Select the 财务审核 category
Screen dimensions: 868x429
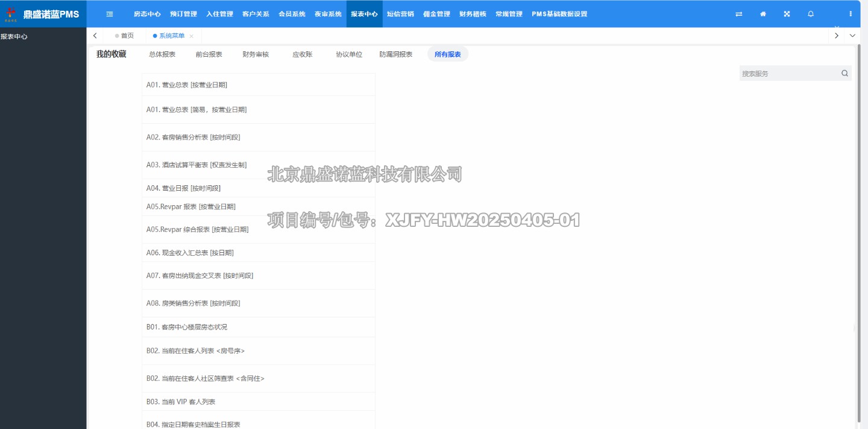click(256, 54)
